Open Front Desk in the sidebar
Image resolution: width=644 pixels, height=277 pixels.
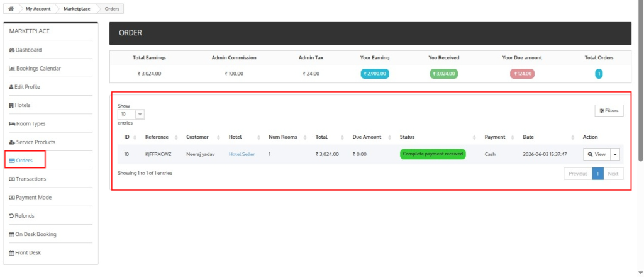pos(25,252)
